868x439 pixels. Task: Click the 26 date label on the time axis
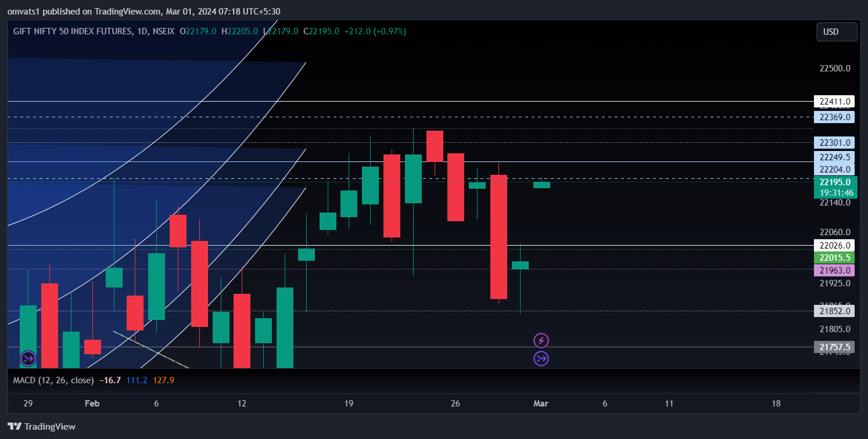click(x=455, y=403)
